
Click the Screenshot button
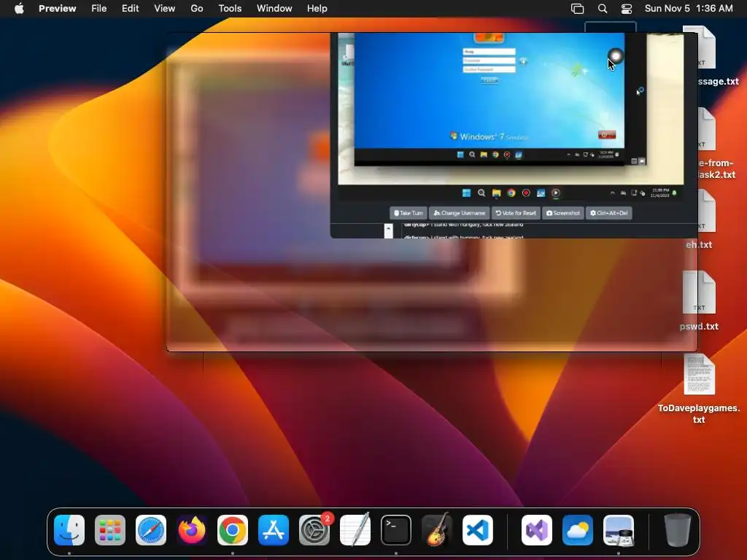pos(563,213)
